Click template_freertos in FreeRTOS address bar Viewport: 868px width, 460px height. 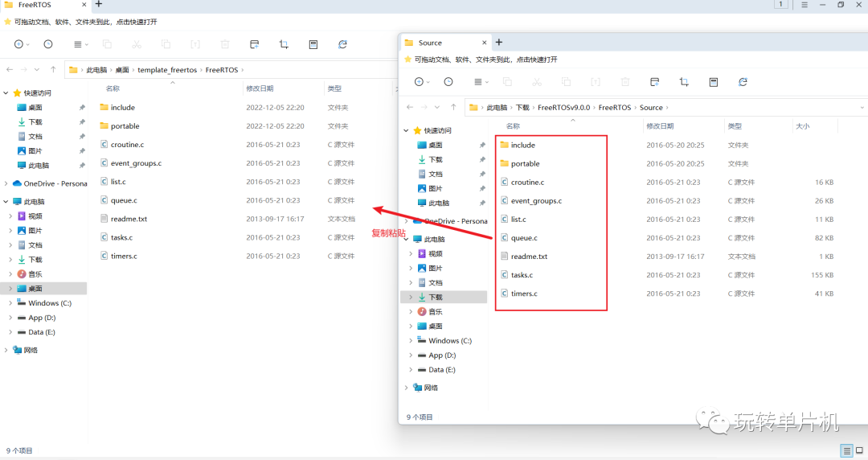coord(167,70)
